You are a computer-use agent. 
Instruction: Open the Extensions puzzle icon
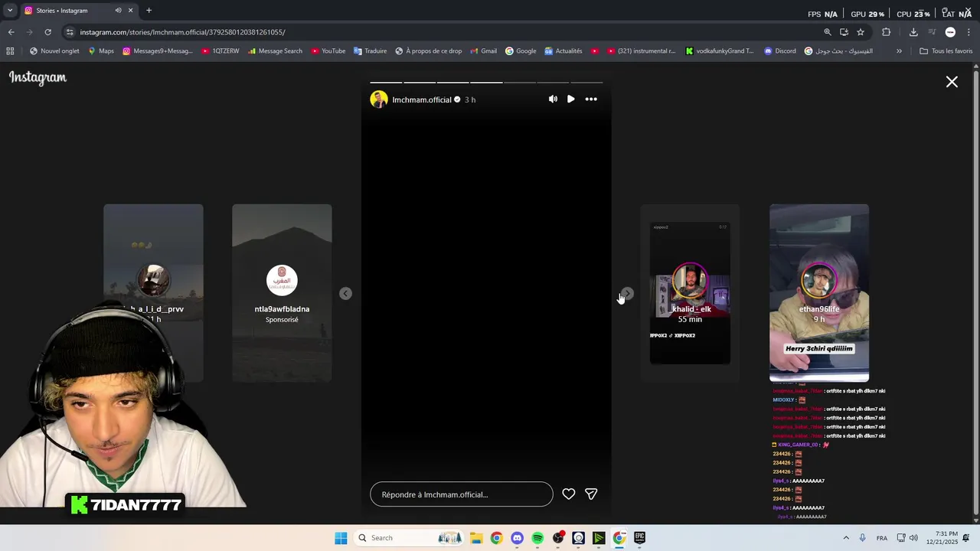tap(887, 32)
